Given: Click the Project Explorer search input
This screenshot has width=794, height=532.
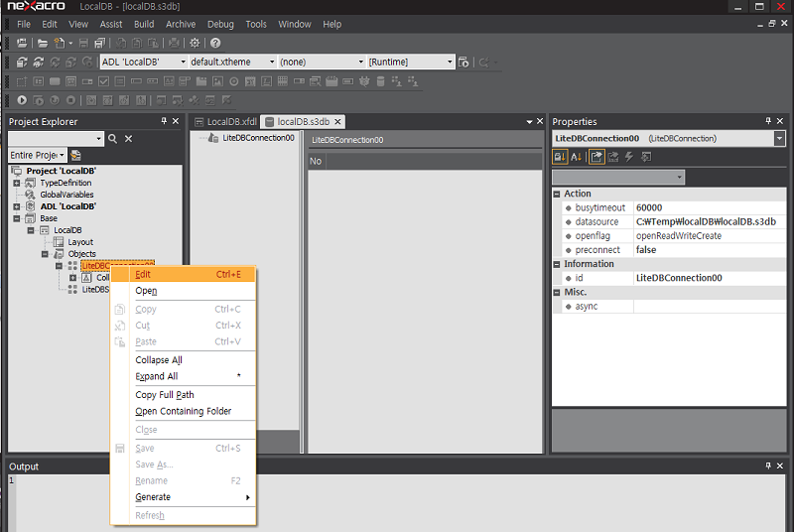Looking at the screenshot, I should [x=52, y=138].
